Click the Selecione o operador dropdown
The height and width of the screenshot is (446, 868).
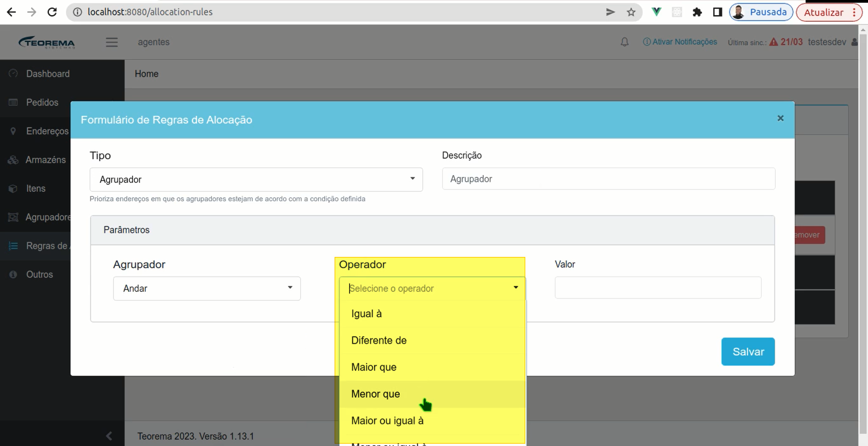(433, 289)
